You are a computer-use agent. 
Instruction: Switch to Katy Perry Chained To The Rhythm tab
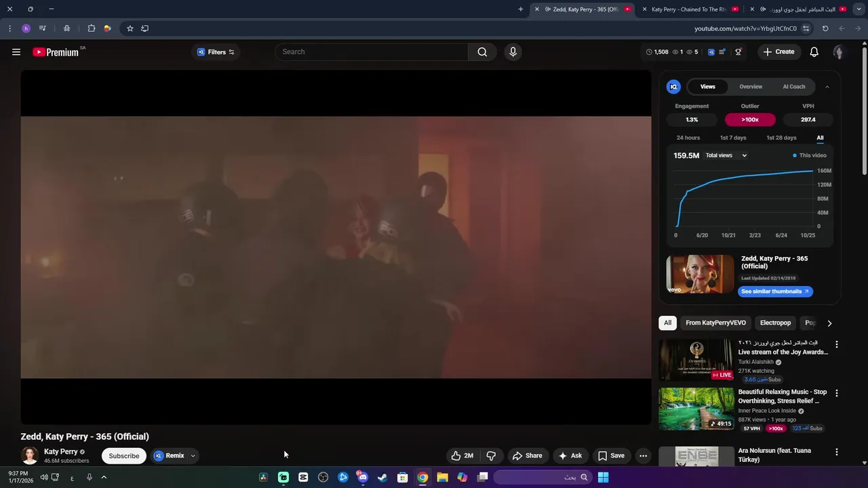(x=692, y=9)
